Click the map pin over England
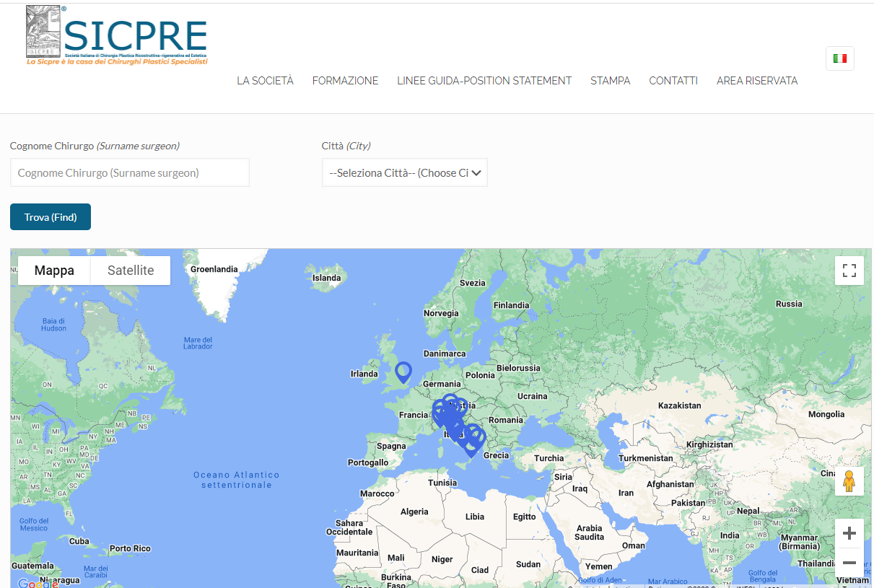Viewport: 874px width, 588px height. [x=403, y=371]
